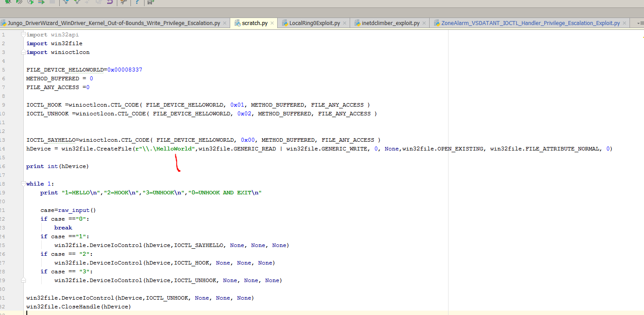Collapse the import block fold marker at line 1
Viewport: 644px width, 315px height.
tap(24, 35)
